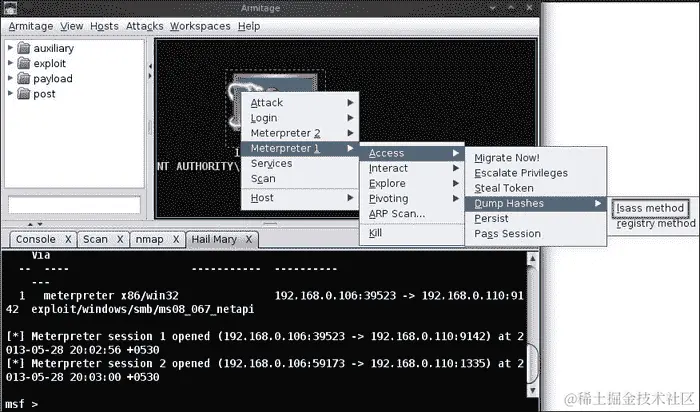This screenshot has height=412, width=700.
Task: Close the Scan tab
Action: click(x=120, y=240)
